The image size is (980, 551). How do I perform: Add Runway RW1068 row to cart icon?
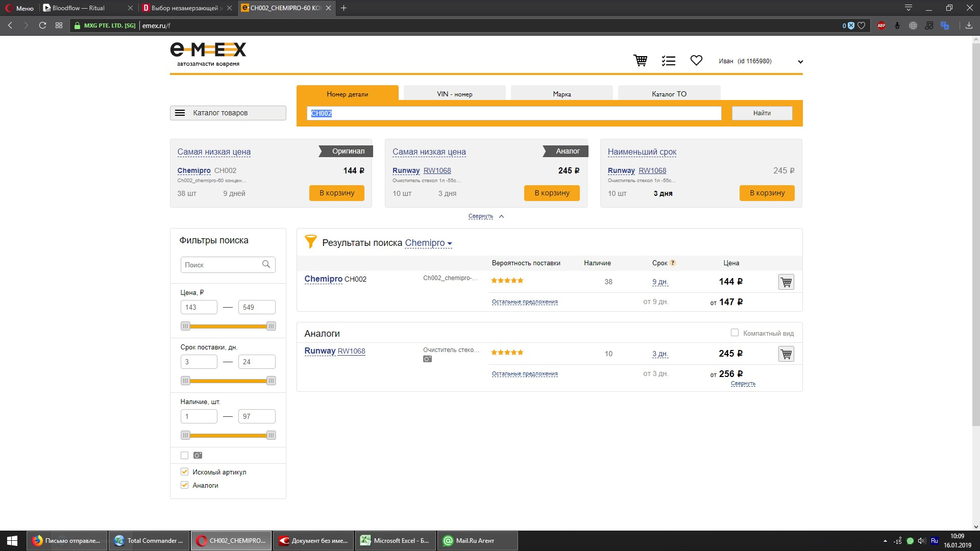pyautogui.click(x=786, y=354)
